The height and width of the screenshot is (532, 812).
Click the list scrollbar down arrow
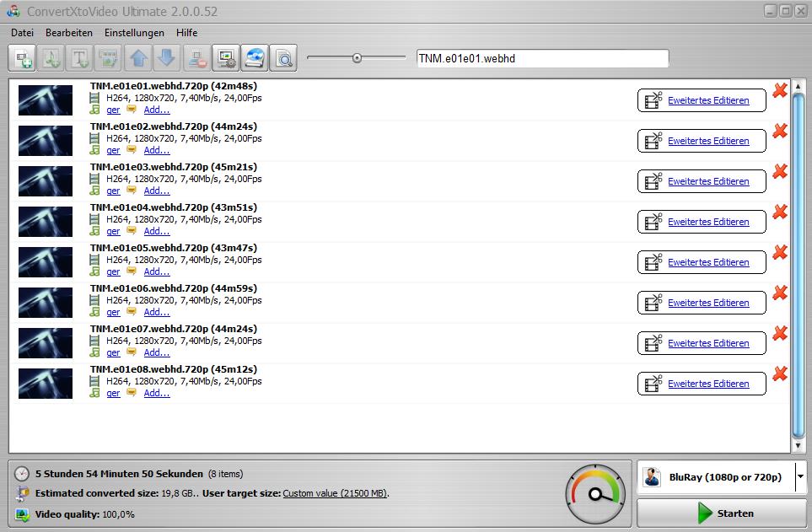[x=798, y=445]
